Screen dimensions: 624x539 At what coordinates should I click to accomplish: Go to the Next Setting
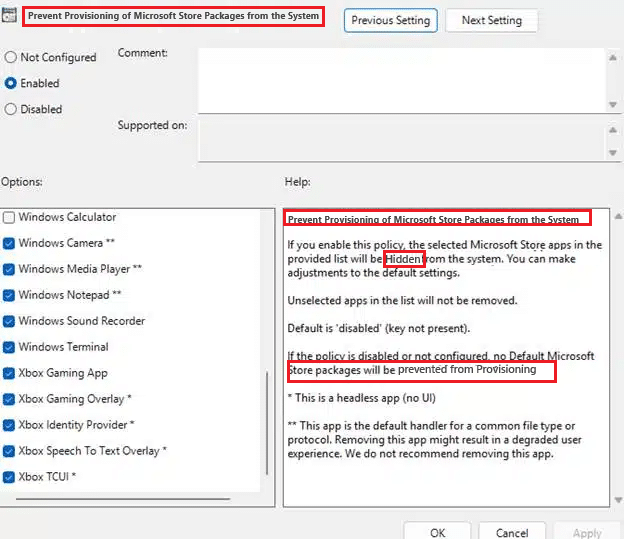coord(491,20)
